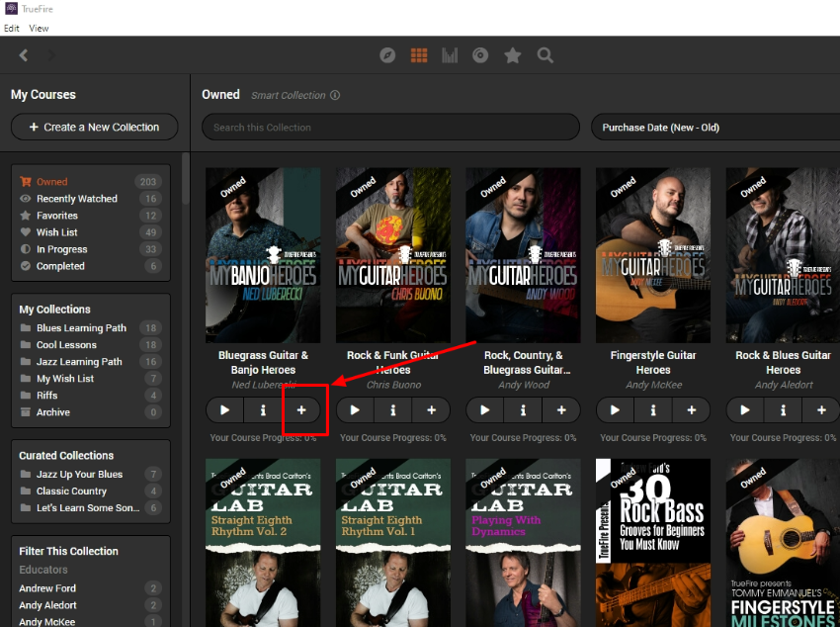Add Bluegrass Guitar & Banjo Heroes to collection
Screen dimensions: 840x627
pyautogui.click(x=301, y=410)
